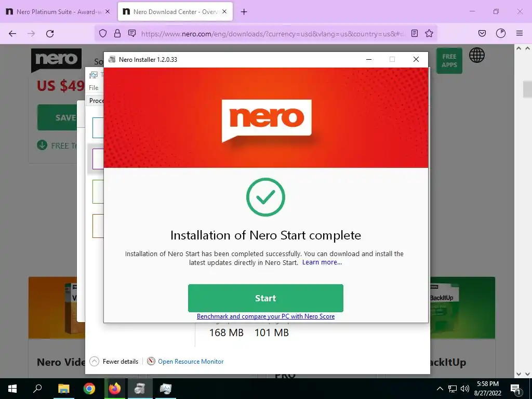Open Resource Monitor link in Task Manager

(191, 362)
